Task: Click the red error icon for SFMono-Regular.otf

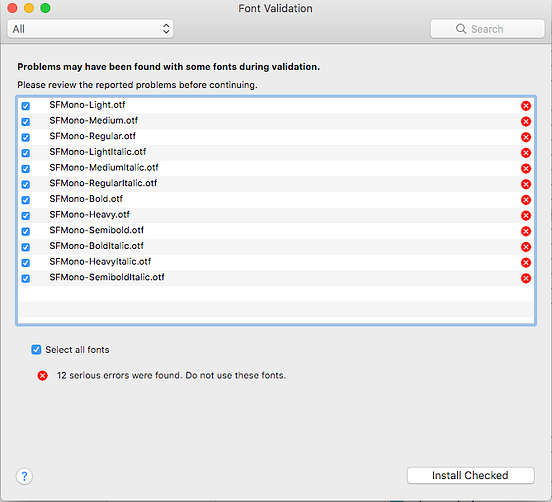Action: coord(526,137)
